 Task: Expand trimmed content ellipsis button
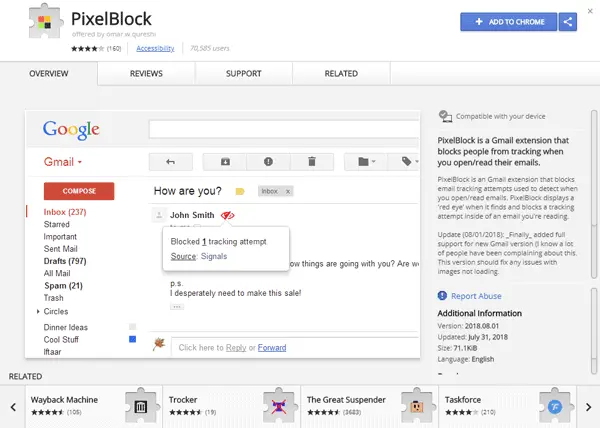(177, 307)
